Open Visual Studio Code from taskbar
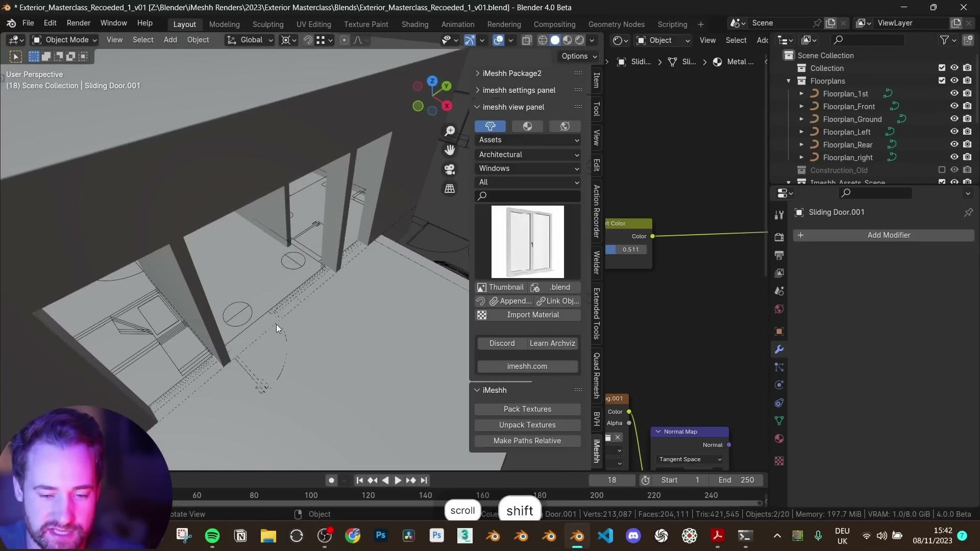This screenshot has width=980, height=551. click(605, 536)
